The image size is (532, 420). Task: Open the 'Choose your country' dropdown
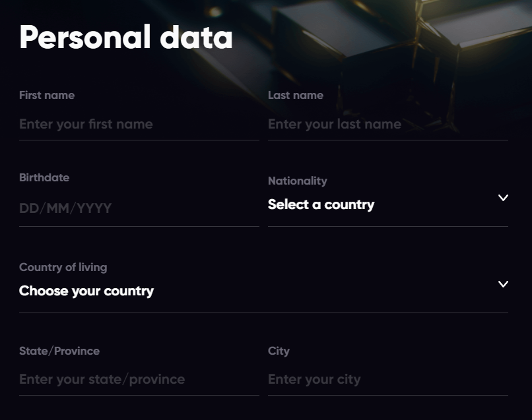pos(86,291)
